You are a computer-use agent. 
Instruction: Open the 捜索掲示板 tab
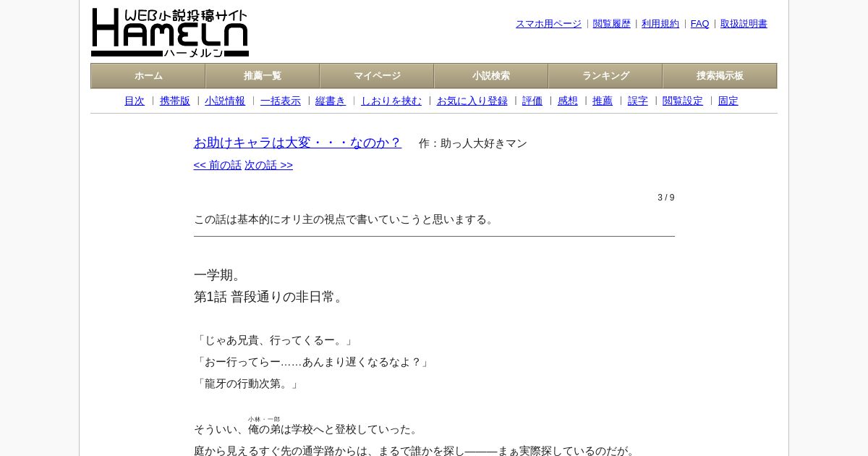tap(720, 76)
